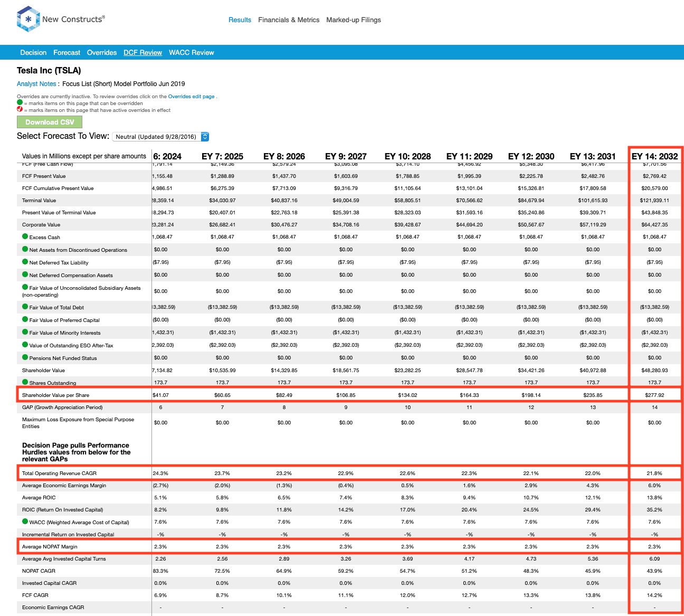Image resolution: width=684 pixels, height=616 pixels.
Task: Click the Present Value of Terminal Value label
Action: (x=59, y=212)
